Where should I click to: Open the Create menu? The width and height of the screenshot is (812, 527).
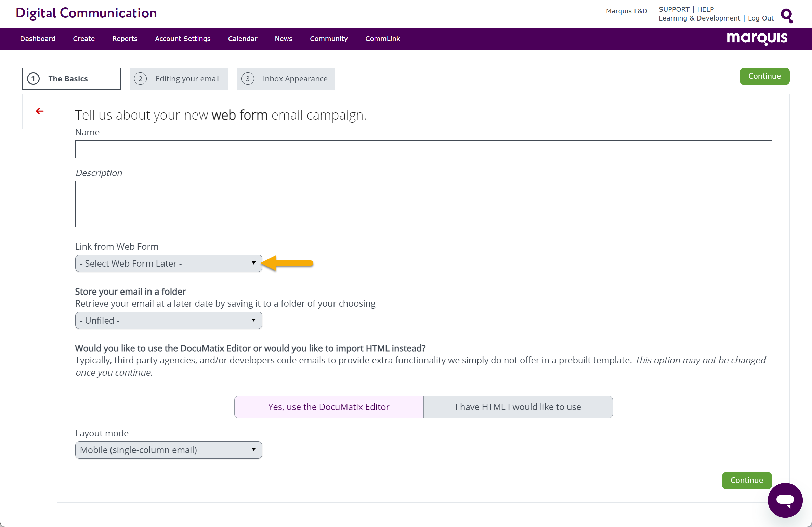coord(84,39)
